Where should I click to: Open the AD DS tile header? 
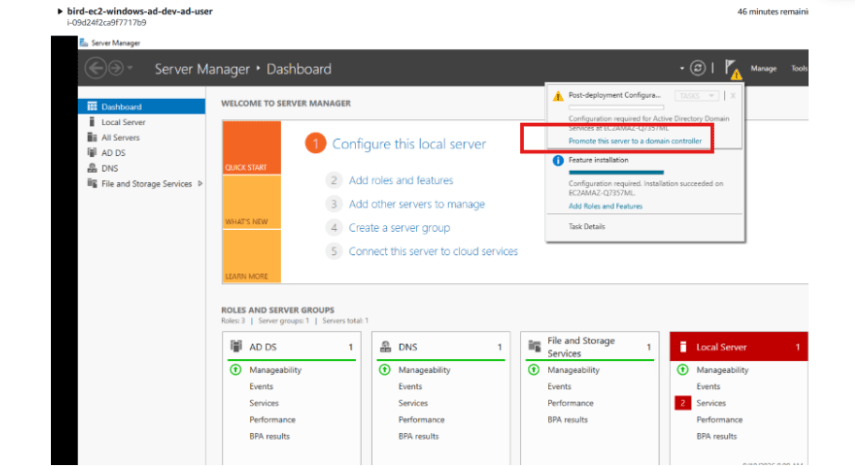[291, 347]
